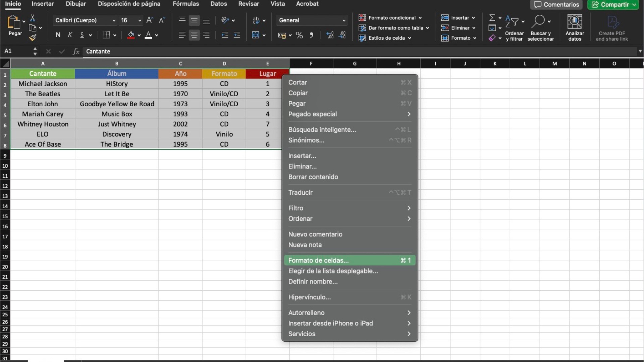This screenshot has height=362, width=644.
Task: Click the Pegar clipboard icon
Action: pyautogui.click(x=14, y=22)
